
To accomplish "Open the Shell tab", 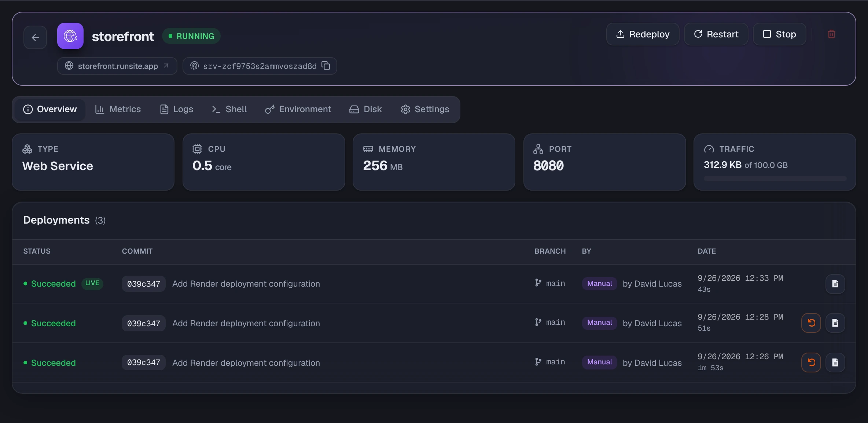I will (x=229, y=109).
